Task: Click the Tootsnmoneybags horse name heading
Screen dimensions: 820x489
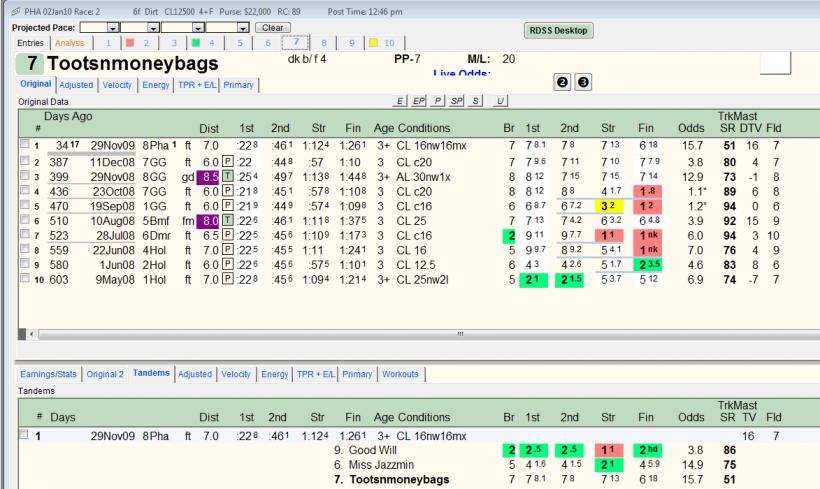Action: 133,63
